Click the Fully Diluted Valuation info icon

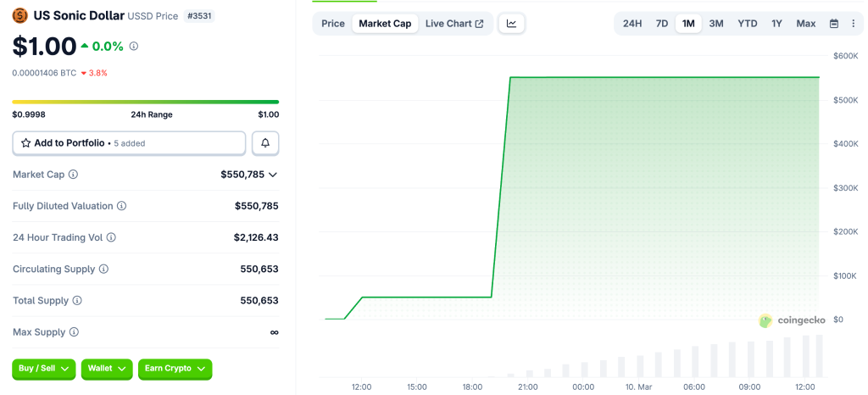pos(121,206)
